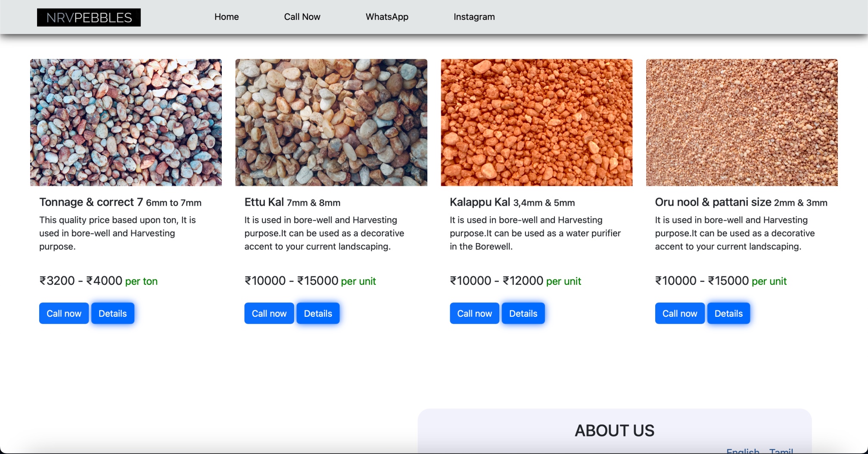Screen dimensions: 868x454
Task: Open the Tonnage & correct 7 pebble image
Action: click(x=126, y=122)
